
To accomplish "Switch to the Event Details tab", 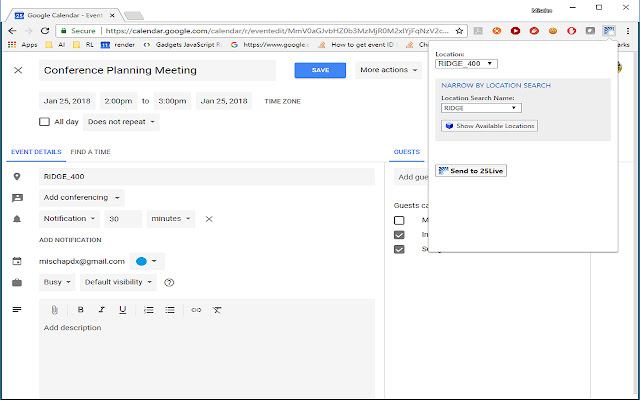I will coord(36,152).
